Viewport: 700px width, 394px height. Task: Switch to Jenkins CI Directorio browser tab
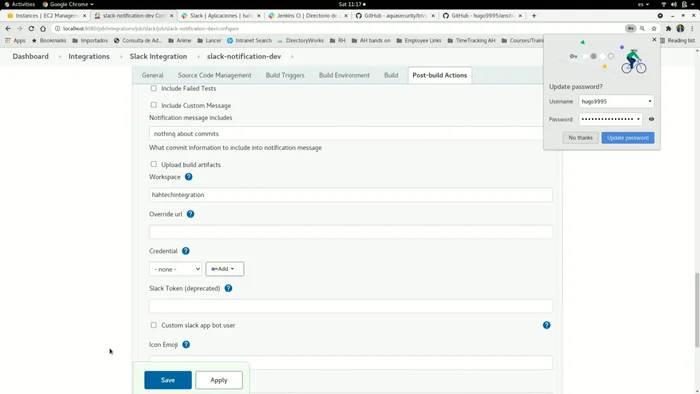click(x=308, y=16)
